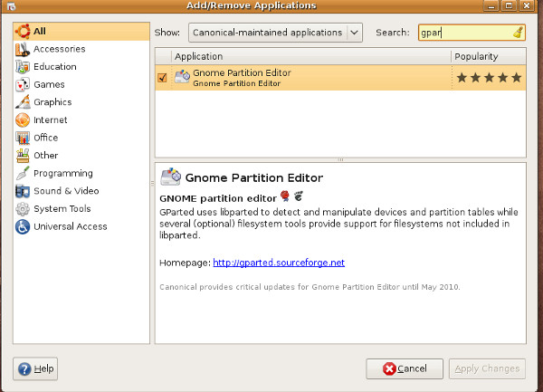Open the Show filter dropdown arrow
Image resolution: width=543 pixels, height=392 pixels.
click(354, 33)
